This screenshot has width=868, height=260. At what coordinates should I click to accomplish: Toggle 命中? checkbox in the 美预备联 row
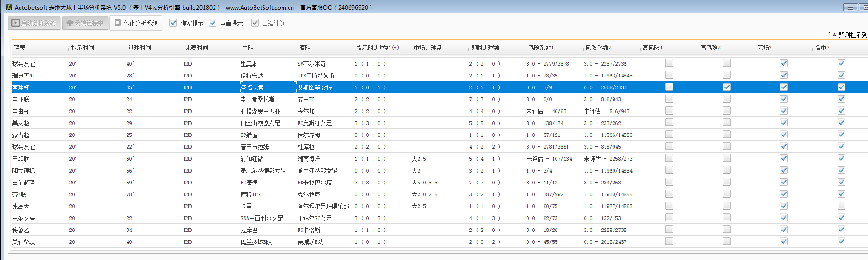[841, 241]
